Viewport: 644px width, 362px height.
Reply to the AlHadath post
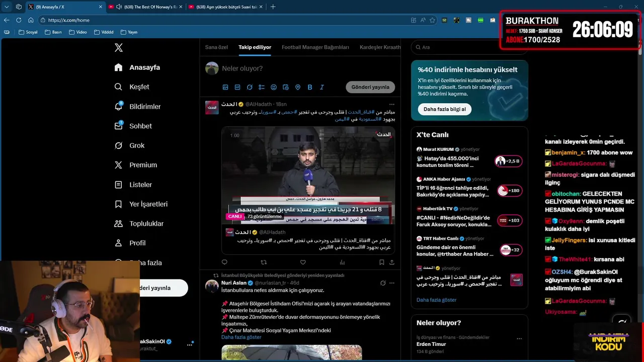tap(224, 262)
